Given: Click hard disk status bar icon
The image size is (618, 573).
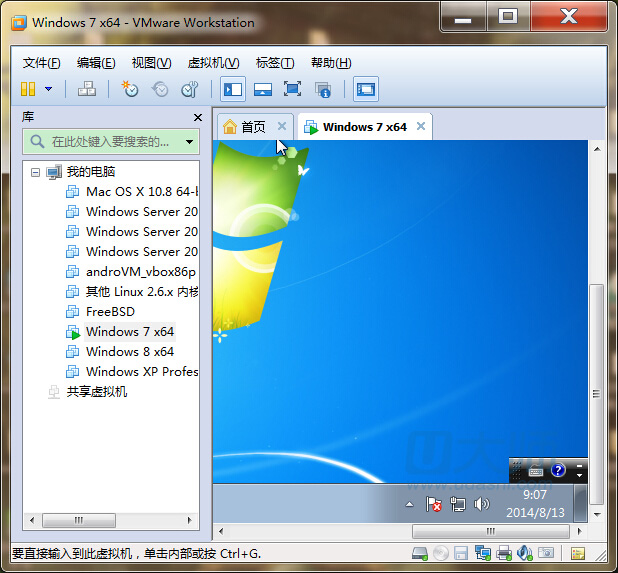Looking at the screenshot, I should pos(420,553).
